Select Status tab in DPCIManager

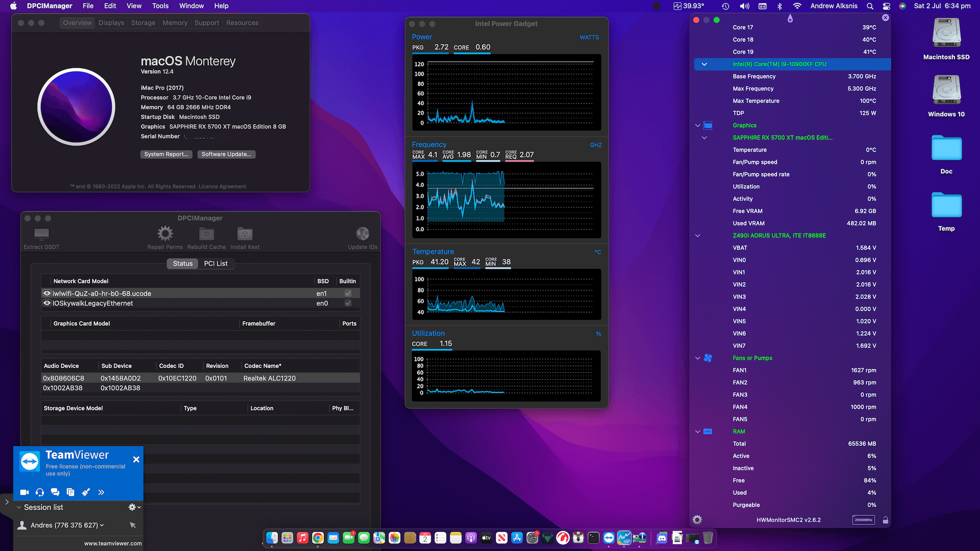pyautogui.click(x=183, y=263)
